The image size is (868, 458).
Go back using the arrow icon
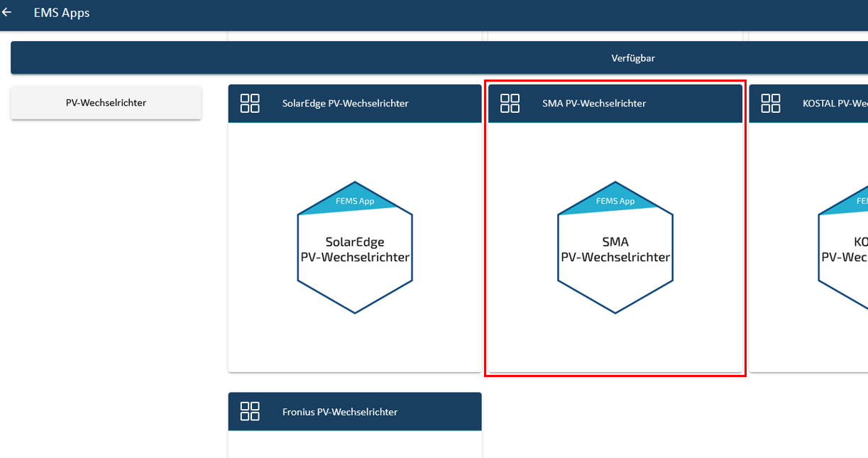coord(7,13)
